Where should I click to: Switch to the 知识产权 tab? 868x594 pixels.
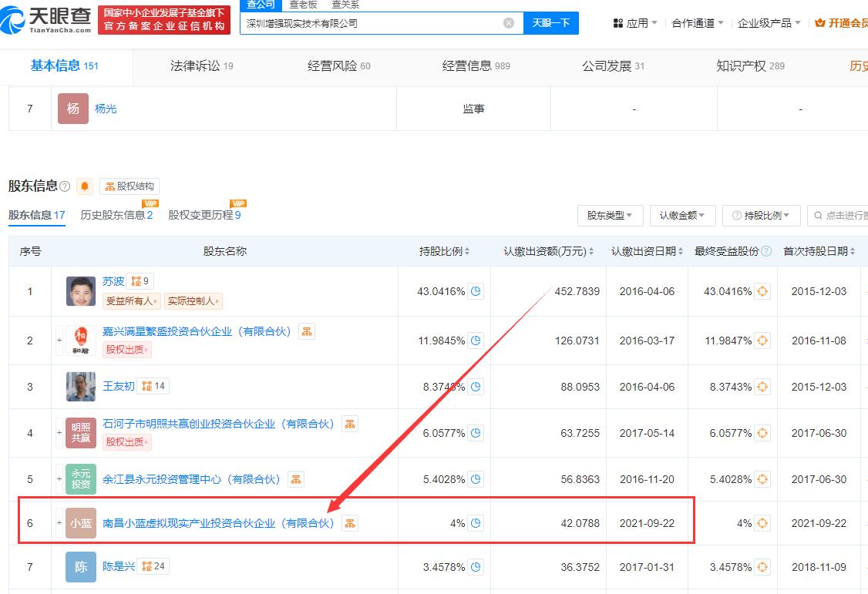pyautogui.click(x=749, y=66)
